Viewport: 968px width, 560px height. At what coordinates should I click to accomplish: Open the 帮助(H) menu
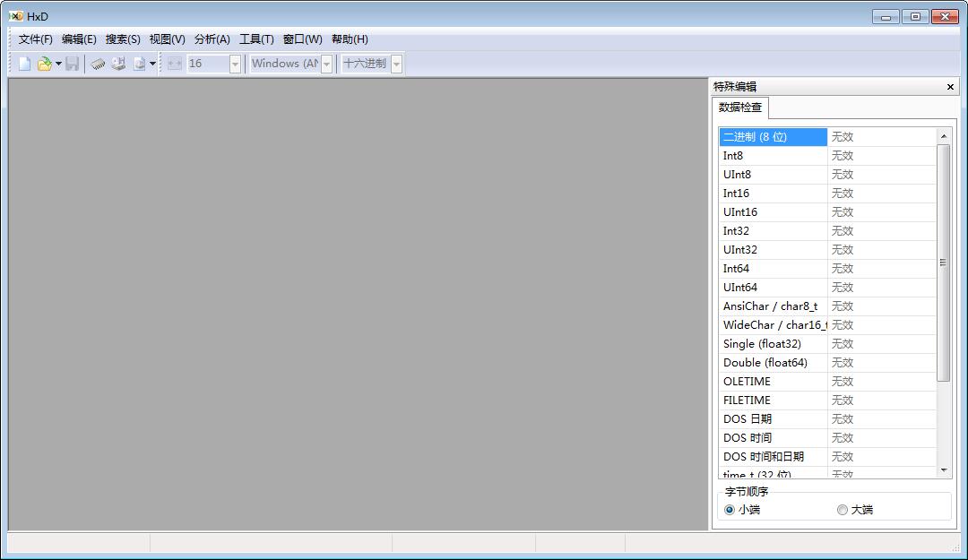pos(350,39)
